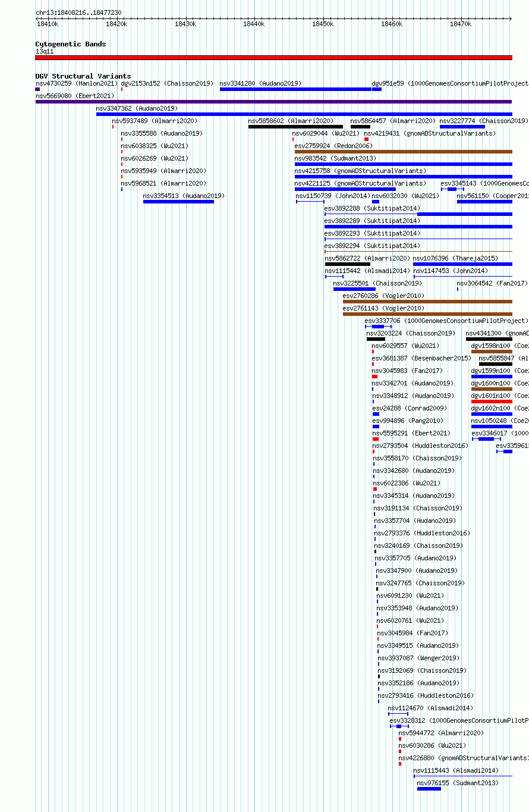The height and width of the screenshot is (812, 529).
Task: Select esv2759924 (Redon2006) variant label
Action: [x=333, y=146]
